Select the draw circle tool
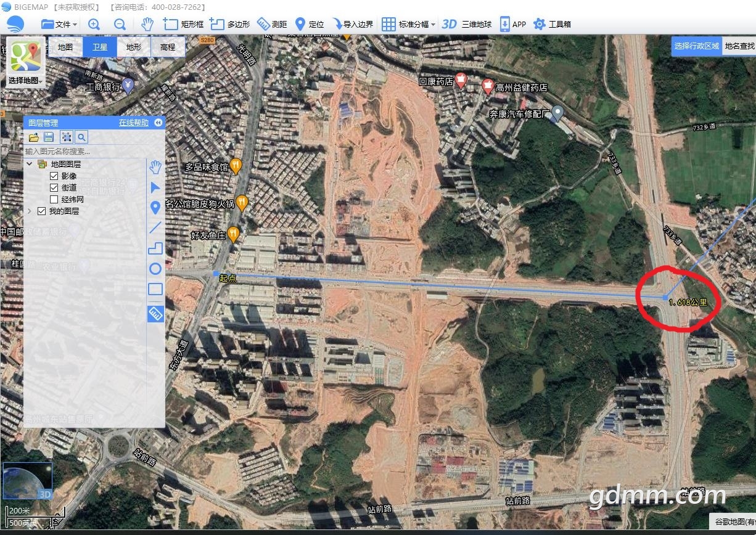The image size is (756, 535). 155,269
